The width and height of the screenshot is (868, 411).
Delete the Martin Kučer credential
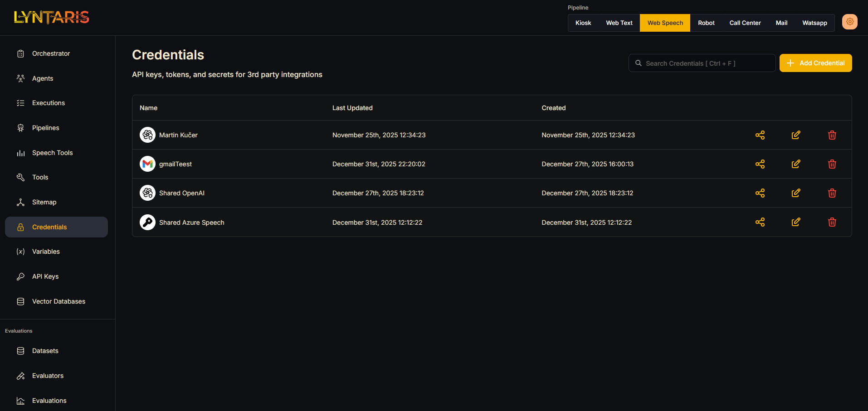pos(832,135)
